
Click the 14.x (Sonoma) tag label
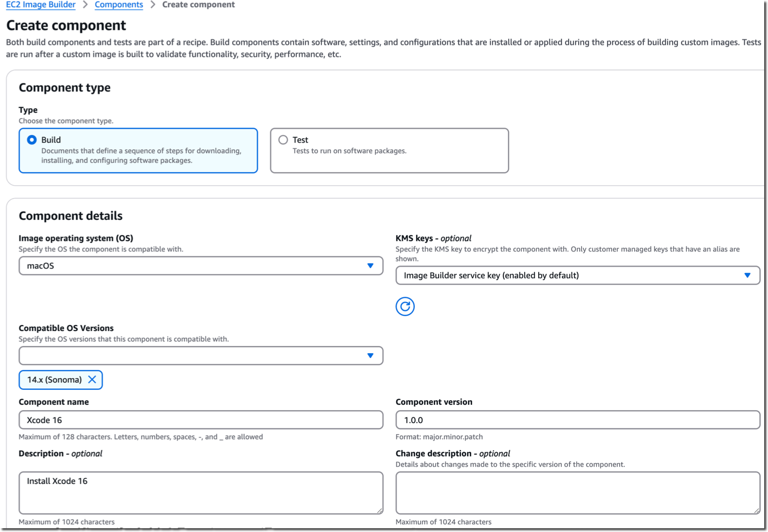[54, 380]
